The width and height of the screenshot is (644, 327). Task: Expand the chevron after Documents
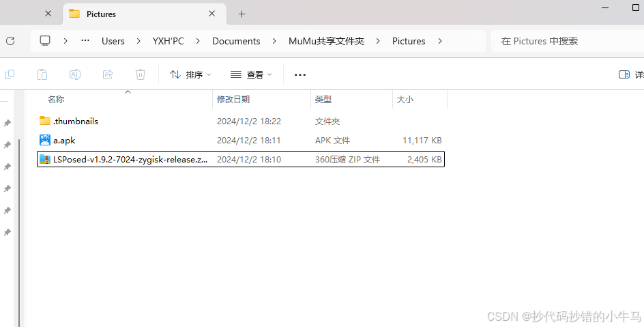tap(274, 41)
